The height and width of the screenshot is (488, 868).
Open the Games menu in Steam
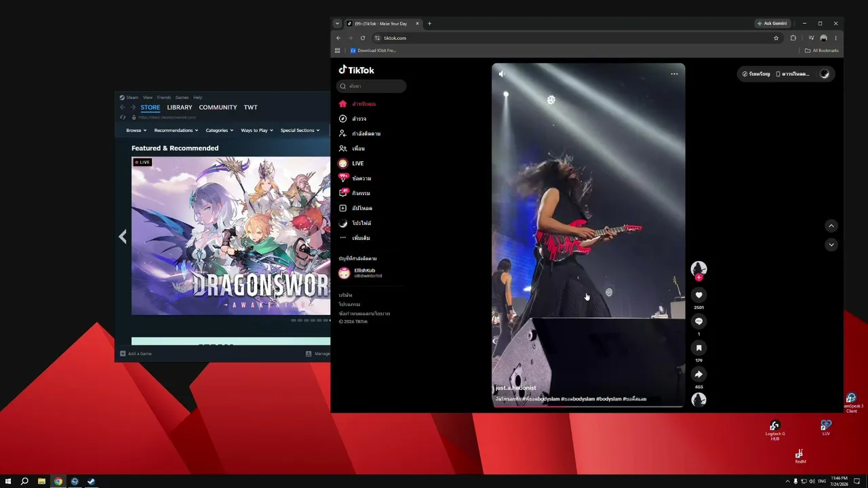[x=182, y=98]
